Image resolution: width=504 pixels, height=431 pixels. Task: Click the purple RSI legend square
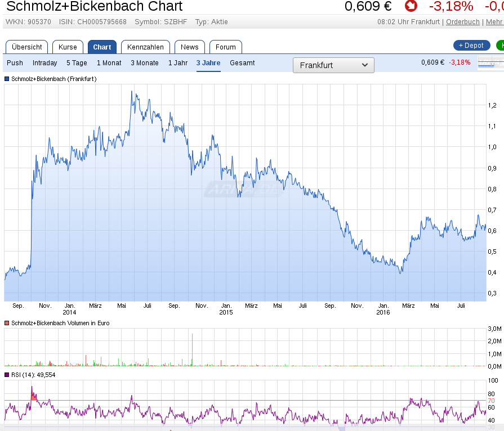pos(7,375)
